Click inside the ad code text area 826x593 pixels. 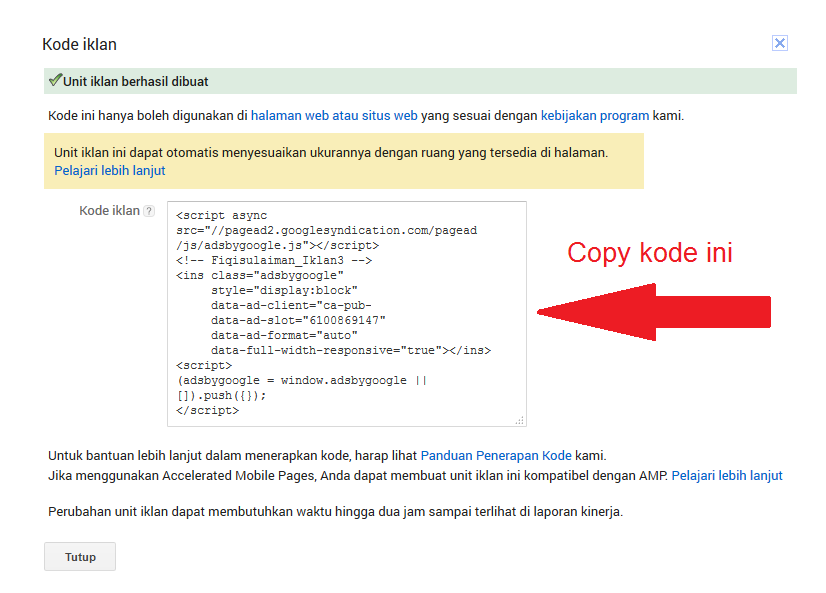(347, 314)
